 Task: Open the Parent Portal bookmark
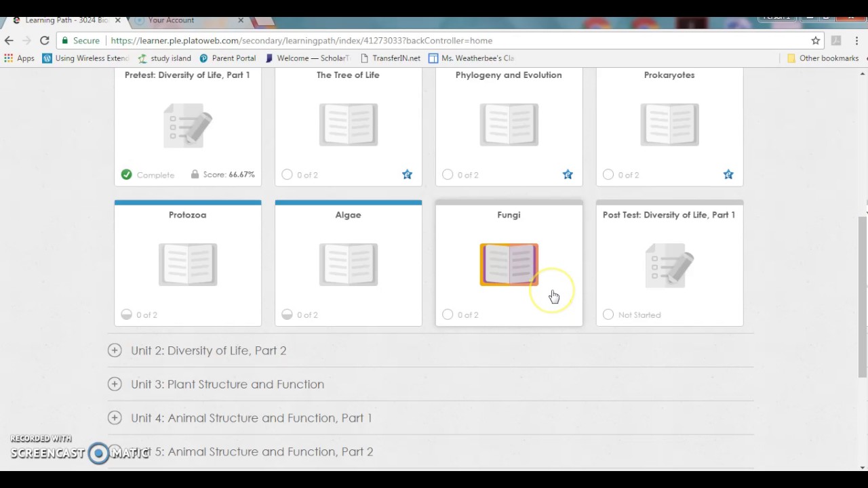pos(228,58)
